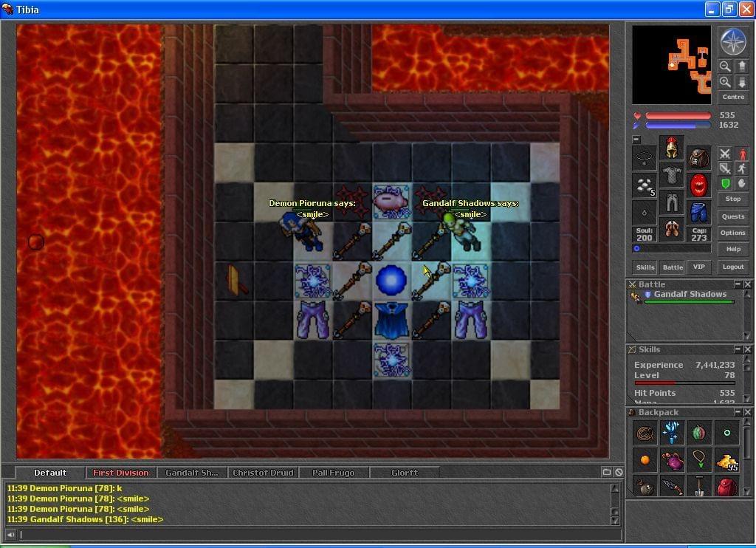The width and height of the screenshot is (756, 548).
Task: Select the blue crystal item in backpack
Action: [672, 433]
